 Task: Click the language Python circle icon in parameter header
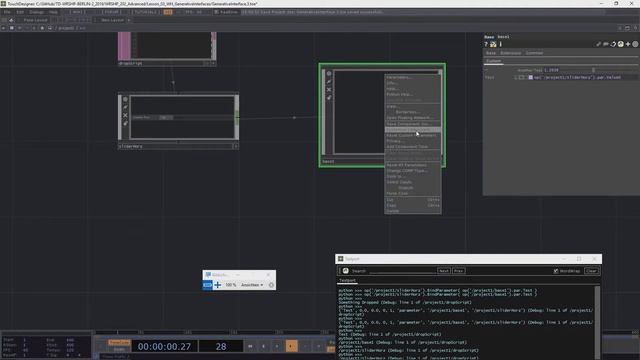620,44
